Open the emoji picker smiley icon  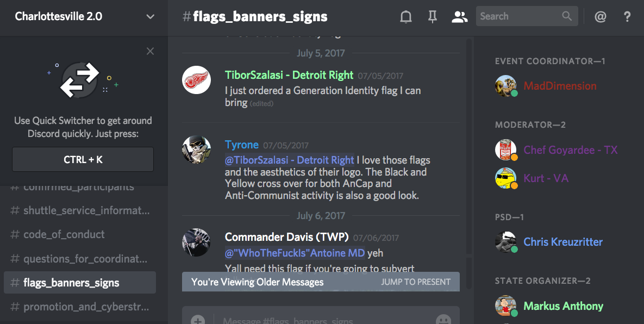[x=443, y=320]
